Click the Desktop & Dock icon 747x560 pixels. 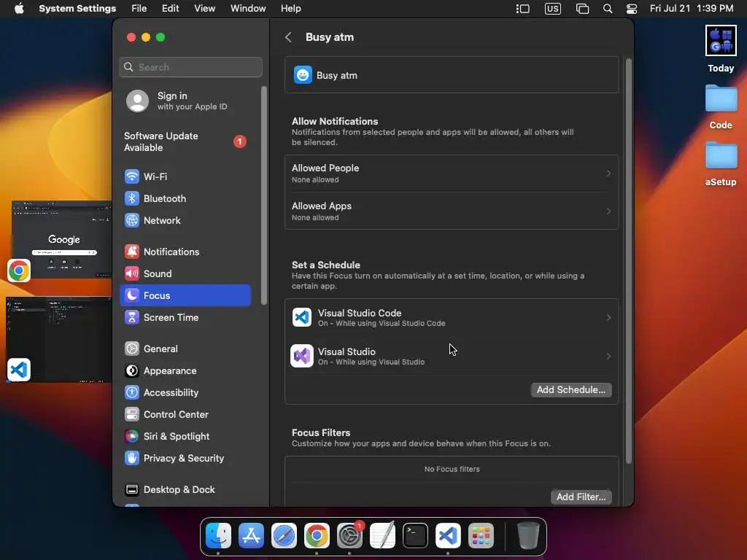[132, 490]
